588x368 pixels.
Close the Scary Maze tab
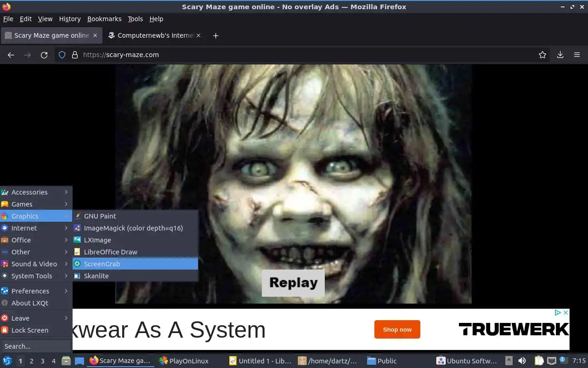95,35
